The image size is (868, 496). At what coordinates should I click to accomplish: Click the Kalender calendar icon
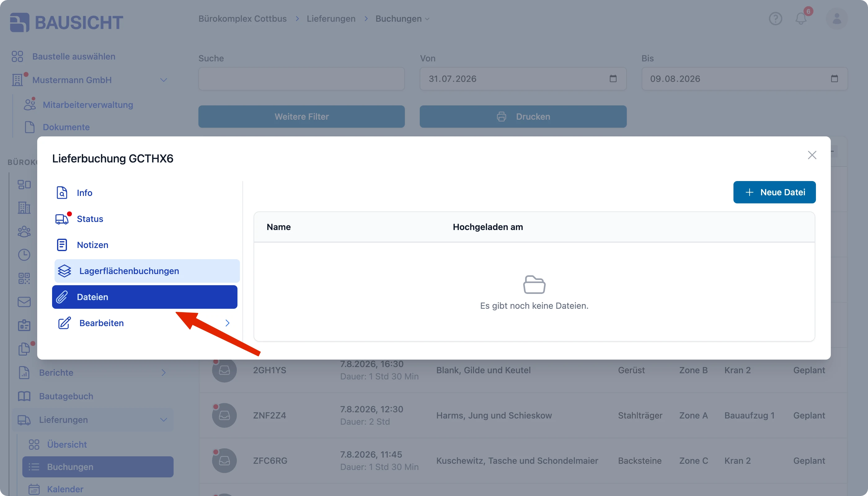[x=34, y=489]
